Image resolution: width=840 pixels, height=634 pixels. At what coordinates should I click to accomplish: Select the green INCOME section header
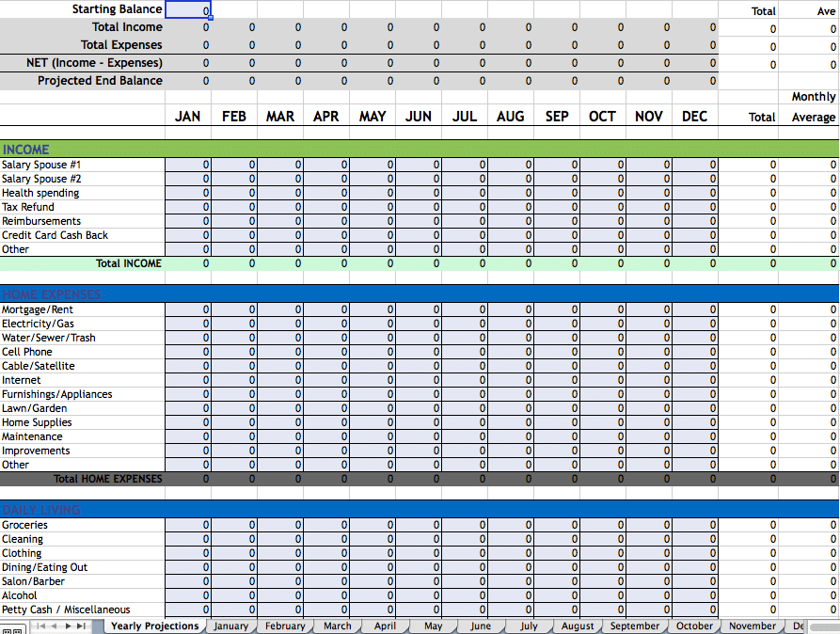click(x=420, y=149)
